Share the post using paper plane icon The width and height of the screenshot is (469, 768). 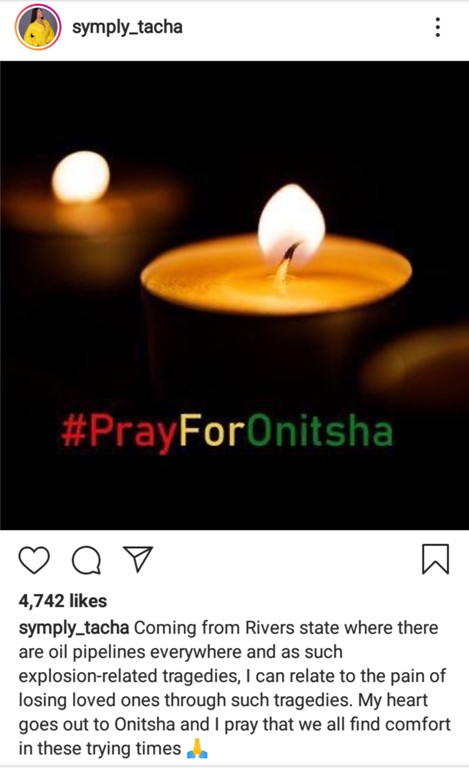[x=138, y=559]
